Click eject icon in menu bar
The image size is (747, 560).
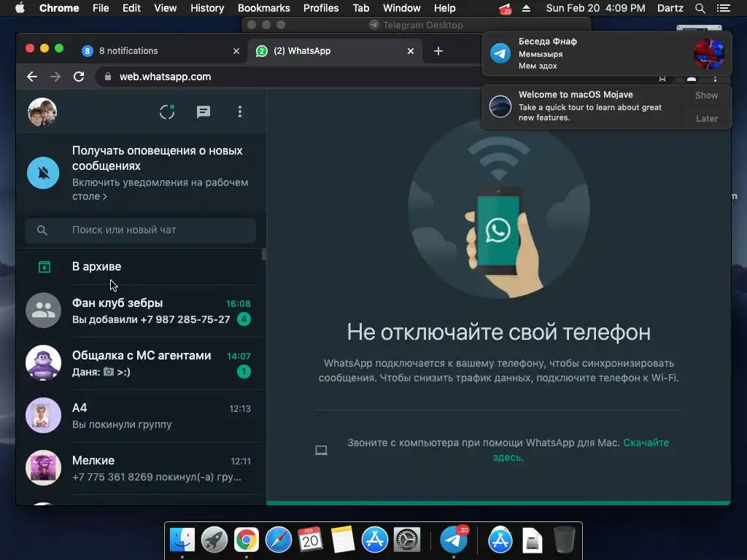tap(527, 8)
